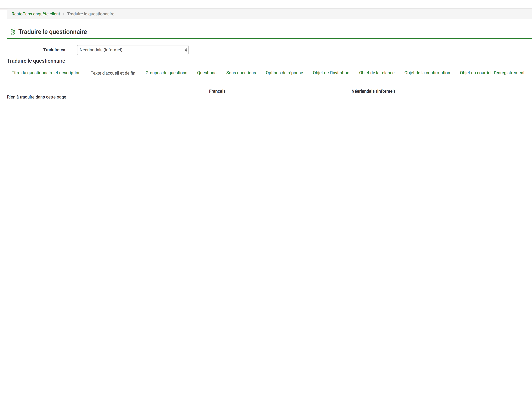Select the 'Options de réponse' tab
532x406 pixels.
tap(284, 73)
